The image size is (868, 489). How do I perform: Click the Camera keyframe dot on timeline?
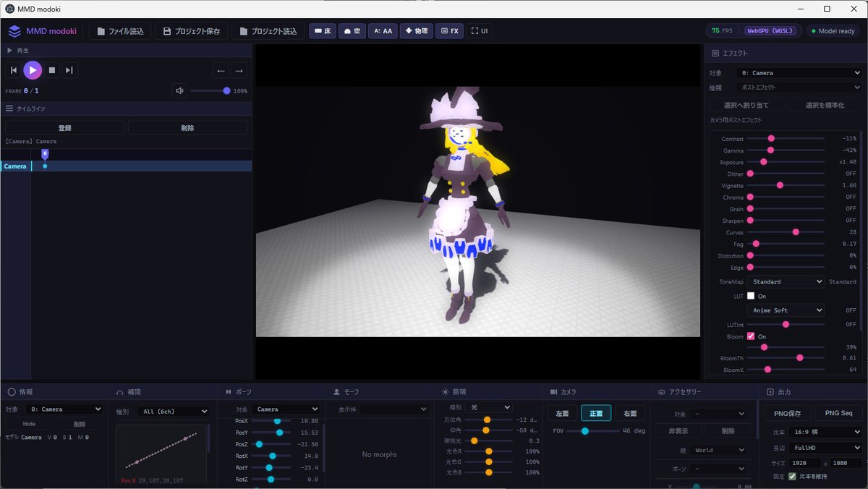tap(45, 166)
